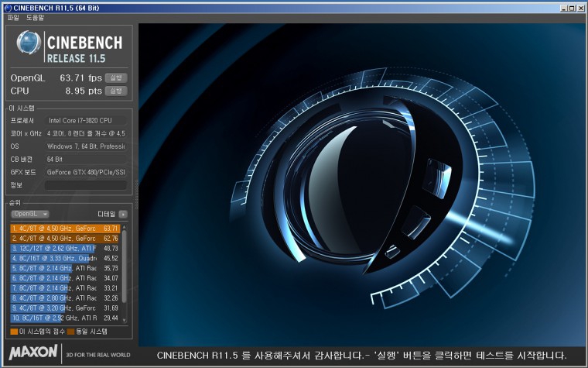
Task: Select rank 3 entry 12C/12T @ 2.62 GHz
Action: tap(65, 248)
